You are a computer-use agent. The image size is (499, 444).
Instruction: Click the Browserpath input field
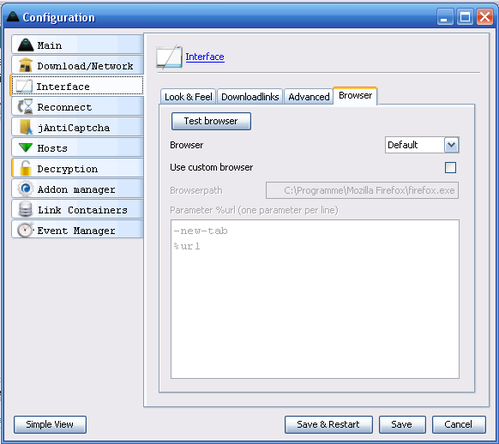click(x=362, y=190)
